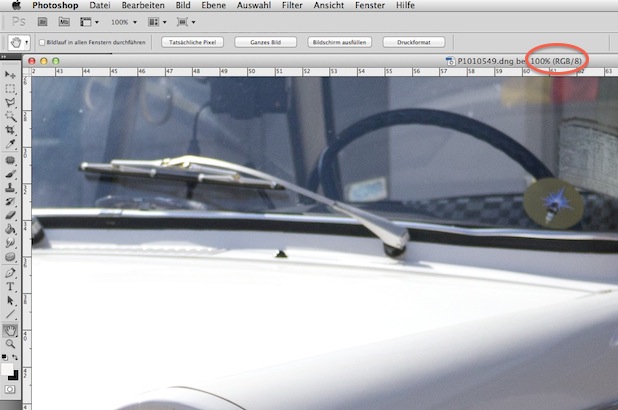This screenshot has width=618, height=410.
Task: Enable 'Bildlauf in allen Fenstern durchführen' checkbox
Action: pos(41,43)
